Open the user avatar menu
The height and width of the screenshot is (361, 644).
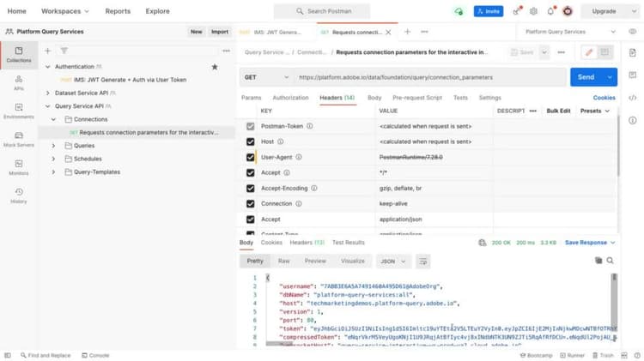(x=568, y=11)
